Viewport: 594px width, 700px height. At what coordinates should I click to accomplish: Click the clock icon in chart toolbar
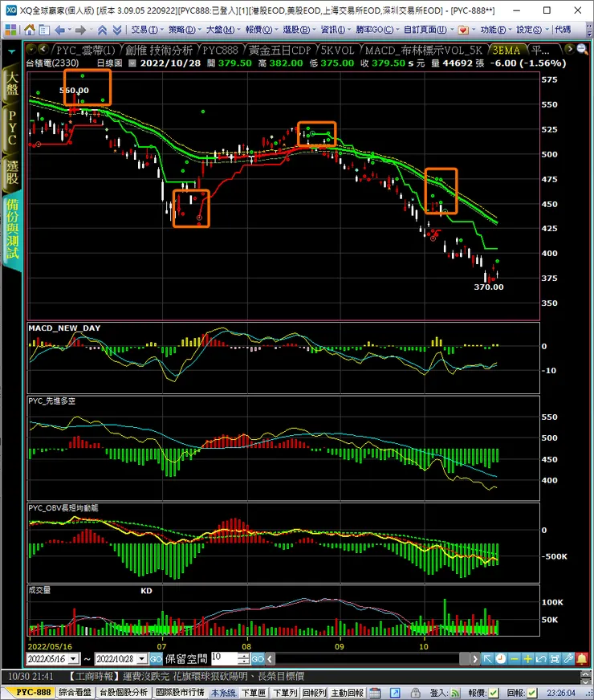tap(501, 658)
